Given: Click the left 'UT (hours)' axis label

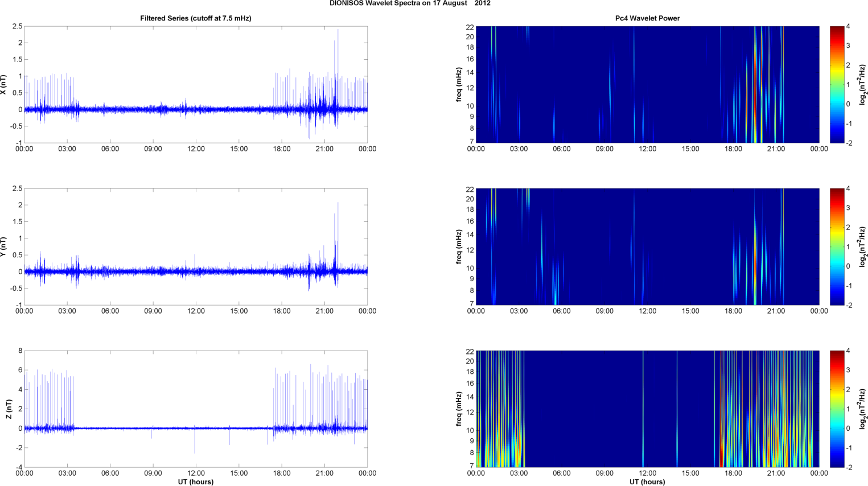Looking at the screenshot, I should (196, 481).
